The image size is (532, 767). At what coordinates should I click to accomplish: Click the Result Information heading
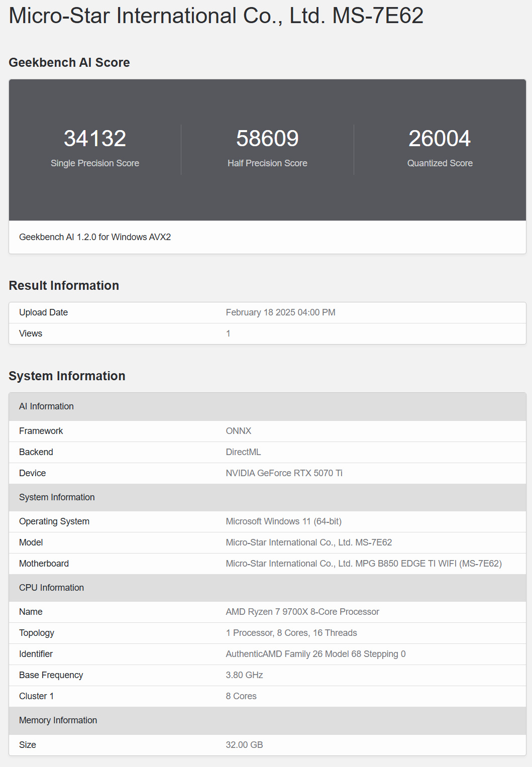64,285
